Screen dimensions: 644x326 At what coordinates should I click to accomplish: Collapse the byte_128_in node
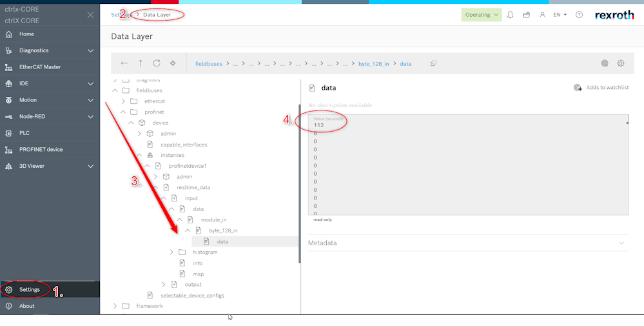pos(188,230)
